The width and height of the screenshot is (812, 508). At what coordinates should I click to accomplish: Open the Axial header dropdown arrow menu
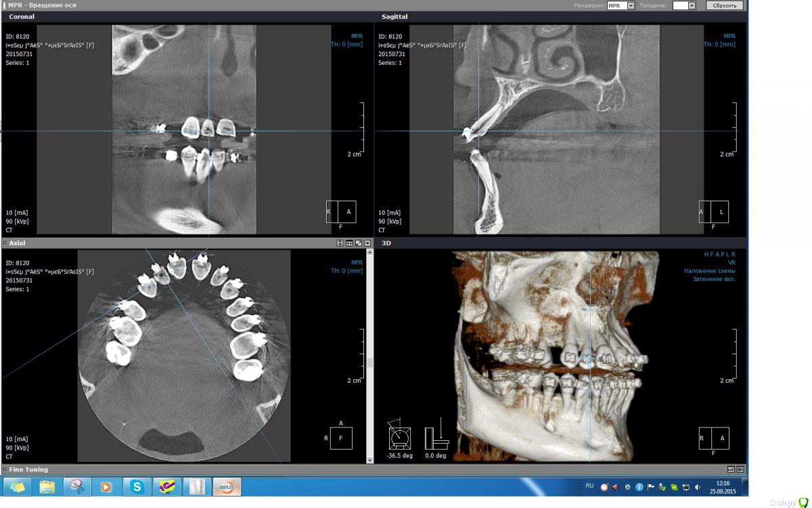[x=367, y=242]
